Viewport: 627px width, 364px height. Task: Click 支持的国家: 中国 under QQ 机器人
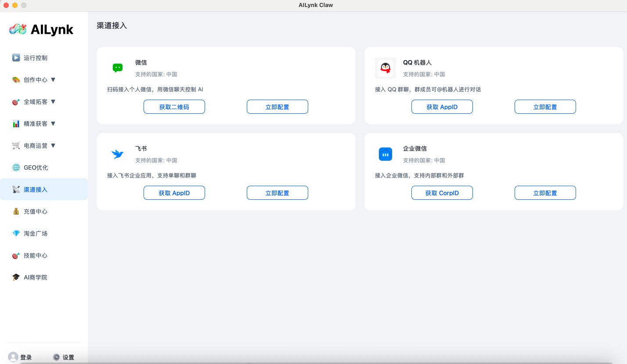coord(424,74)
